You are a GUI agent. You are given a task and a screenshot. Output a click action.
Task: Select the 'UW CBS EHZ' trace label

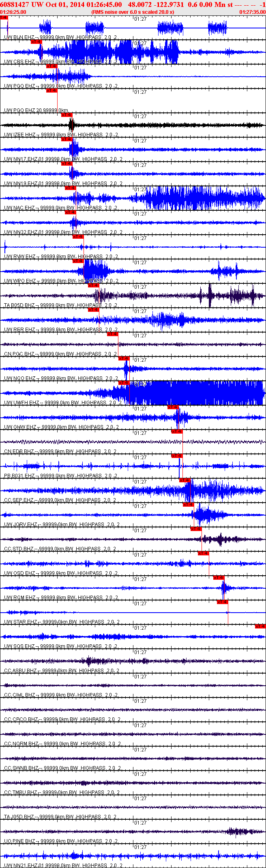[x=19, y=62]
